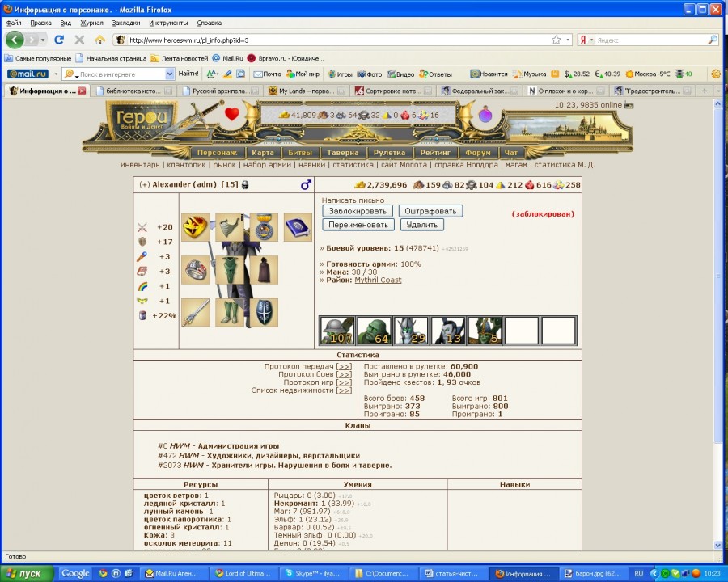
Task: Bookmark this page with the star icon
Action: [x=556, y=40]
